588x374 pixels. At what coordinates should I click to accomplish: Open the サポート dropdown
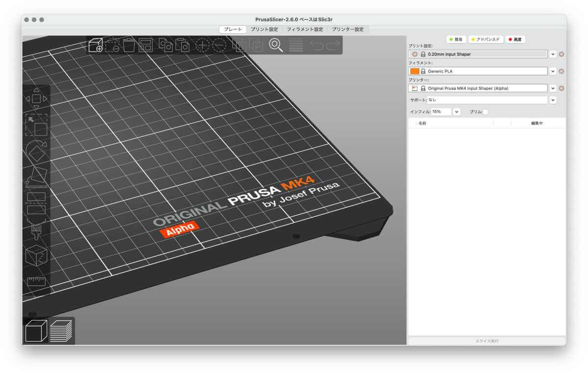pyautogui.click(x=553, y=100)
